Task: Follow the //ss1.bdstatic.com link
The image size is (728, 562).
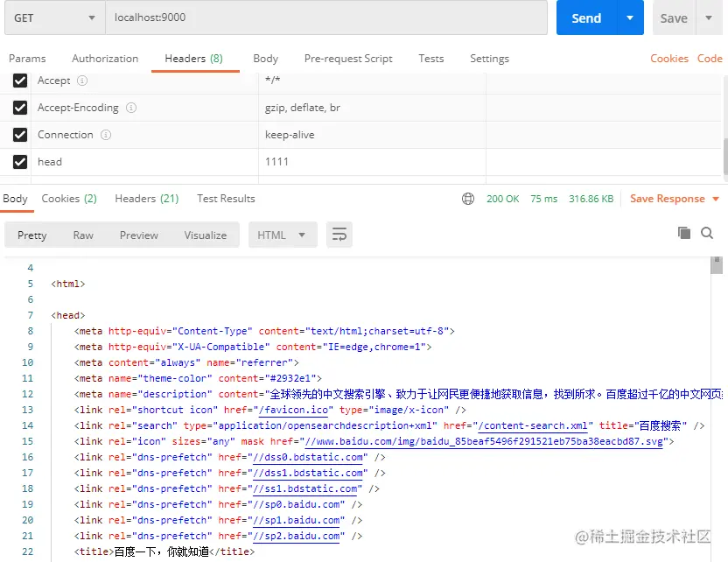Action: point(305,489)
